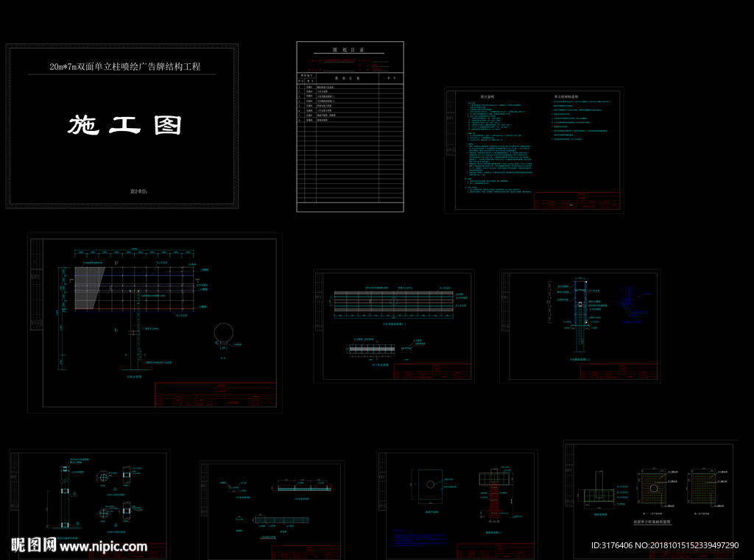This screenshot has width=754, height=560.
Task: Select the circular column section detail
Action: tap(224, 333)
